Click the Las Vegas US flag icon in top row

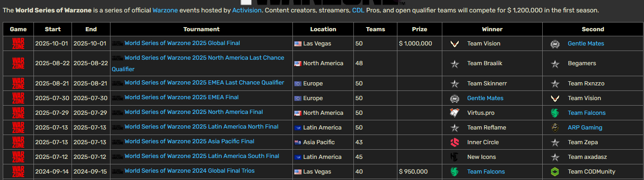pyautogui.click(x=298, y=44)
